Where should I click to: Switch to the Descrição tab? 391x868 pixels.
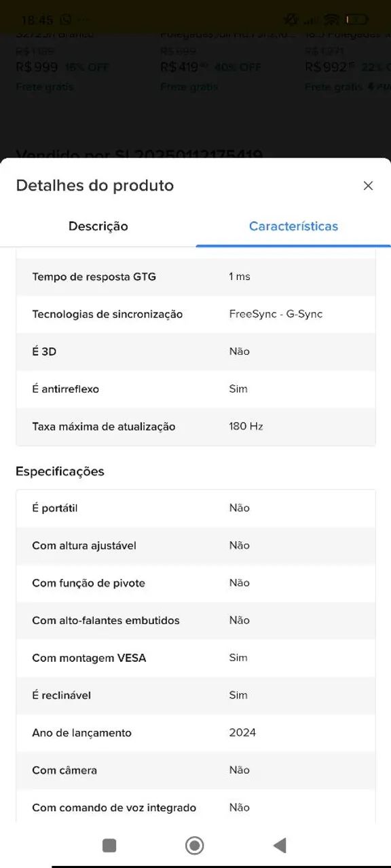[98, 226]
